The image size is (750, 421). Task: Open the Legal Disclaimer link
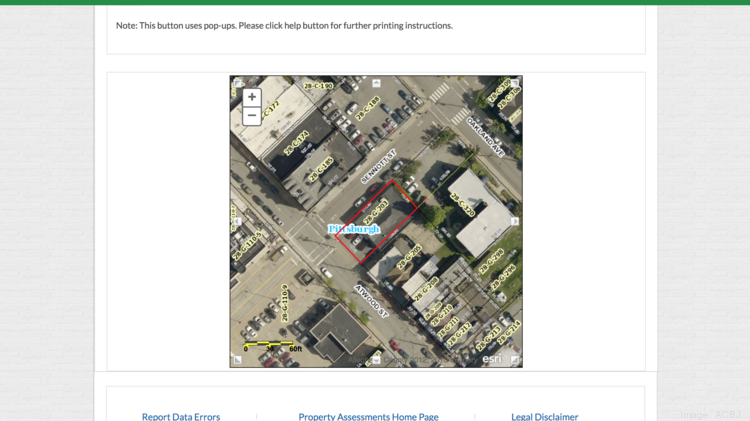544,416
